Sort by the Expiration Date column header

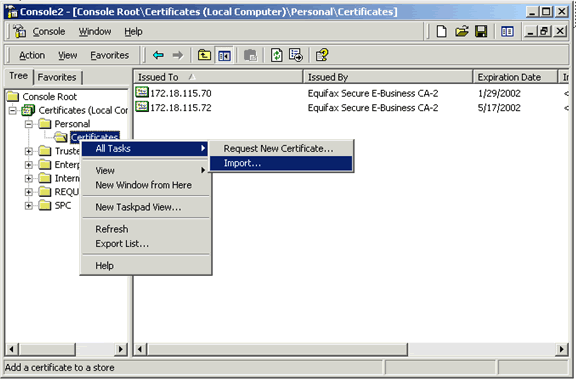(515, 77)
